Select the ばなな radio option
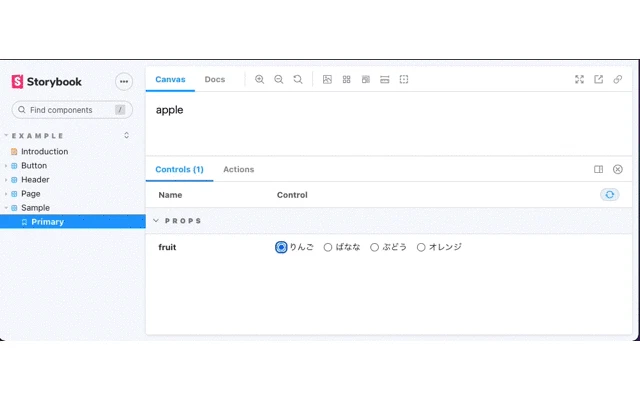640x400 pixels. click(x=328, y=247)
